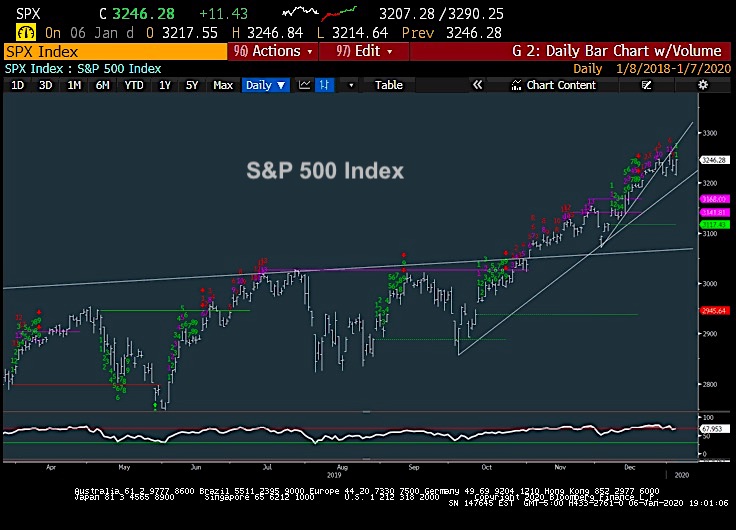736x530 pixels.
Task: Click the 3117 green level label
Action: 714,225
